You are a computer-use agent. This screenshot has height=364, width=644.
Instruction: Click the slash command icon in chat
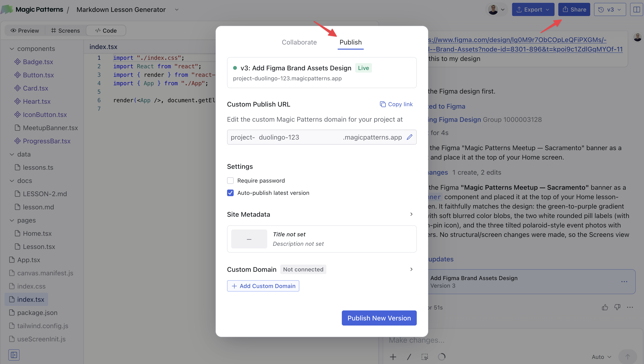(x=409, y=357)
